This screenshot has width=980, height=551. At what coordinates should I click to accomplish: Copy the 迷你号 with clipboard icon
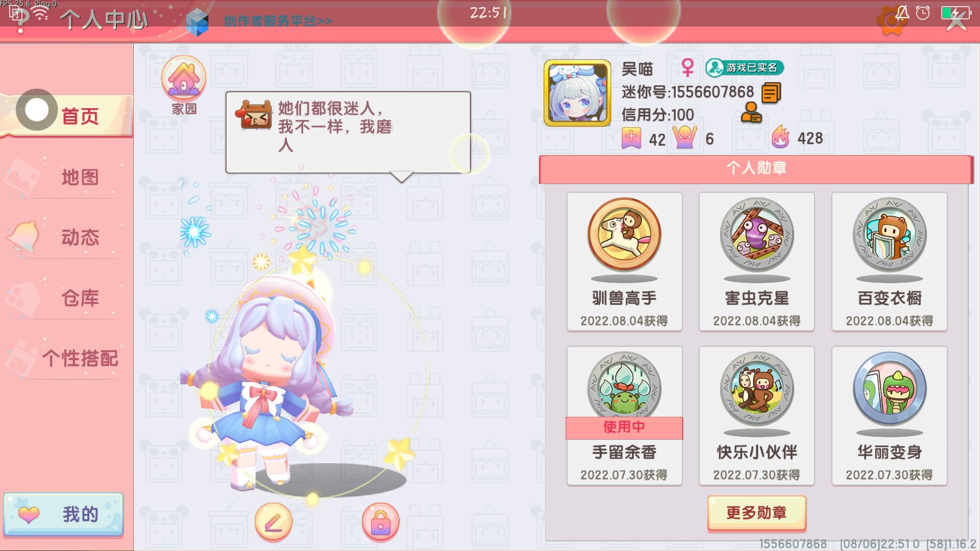[771, 93]
